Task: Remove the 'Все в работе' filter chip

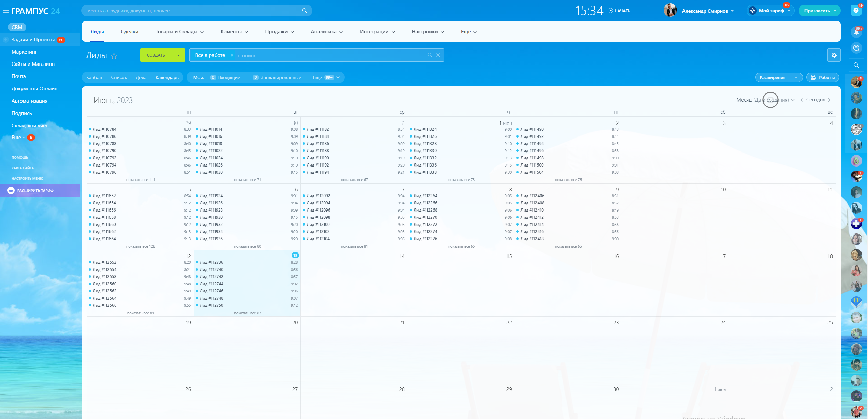Action: pyautogui.click(x=232, y=55)
